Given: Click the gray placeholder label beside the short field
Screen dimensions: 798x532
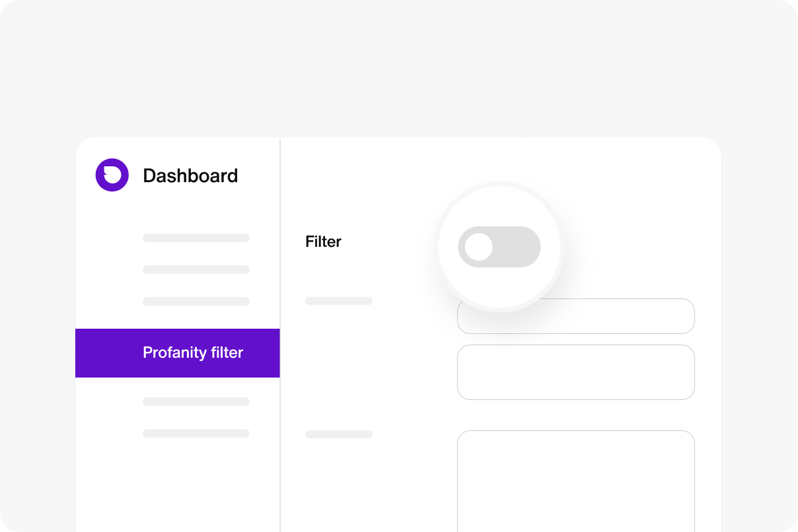Looking at the screenshot, I should pyautogui.click(x=339, y=301).
